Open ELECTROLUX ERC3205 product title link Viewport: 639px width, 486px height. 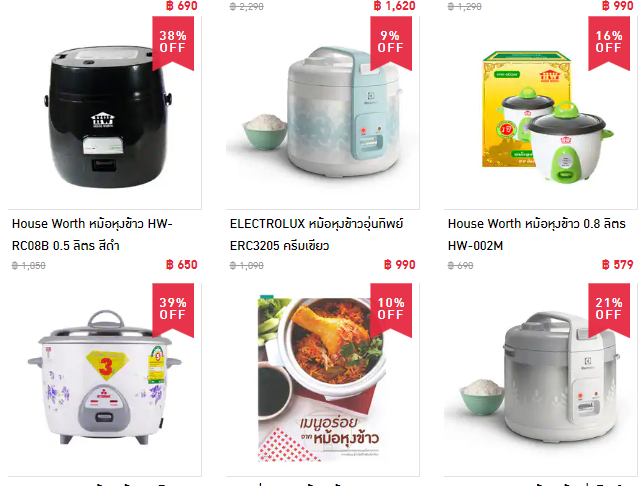pyautogui.click(x=316, y=235)
